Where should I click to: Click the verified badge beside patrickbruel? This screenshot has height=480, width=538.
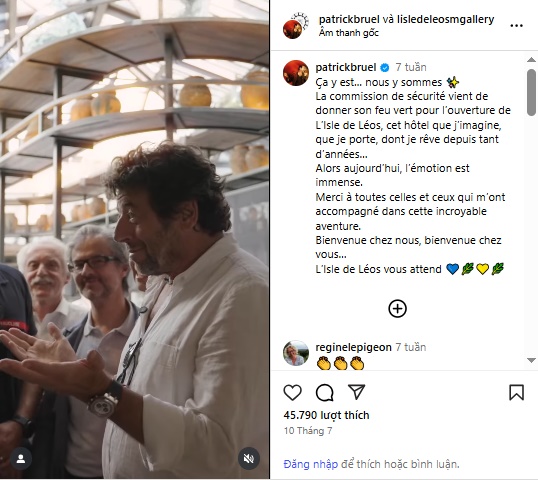tap(385, 68)
